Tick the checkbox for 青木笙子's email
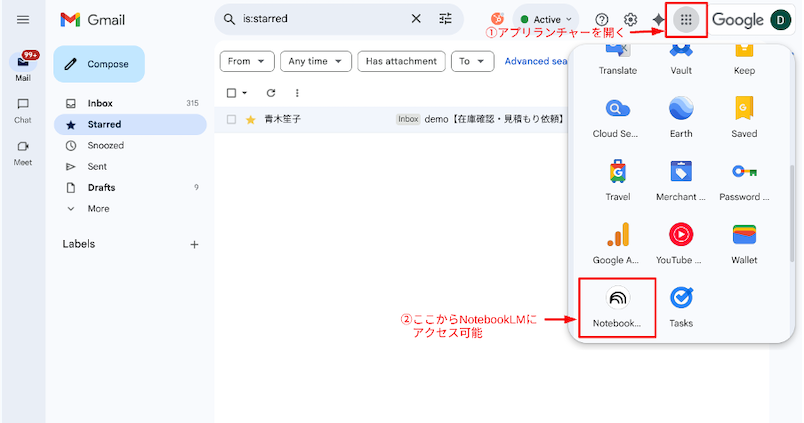 (231, 119)
